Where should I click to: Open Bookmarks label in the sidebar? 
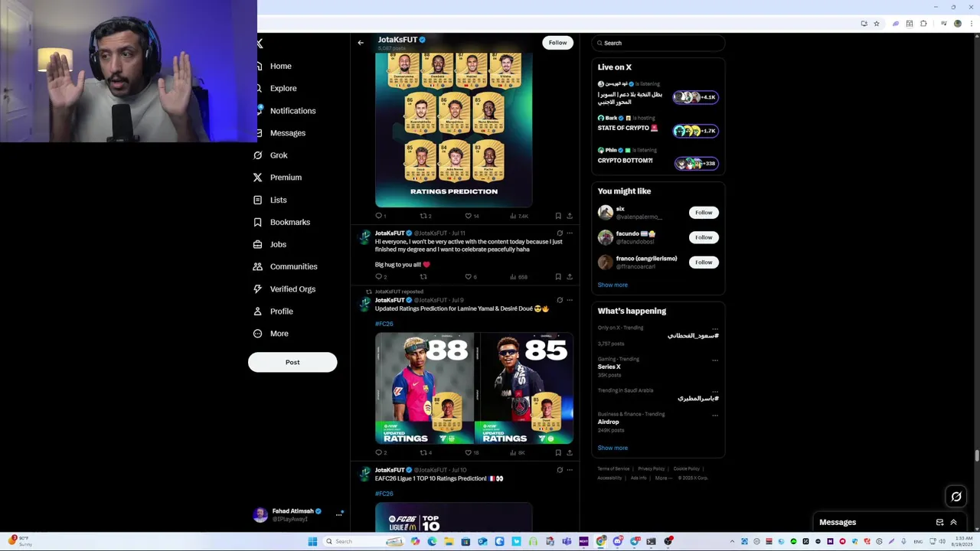pos(290,222)
